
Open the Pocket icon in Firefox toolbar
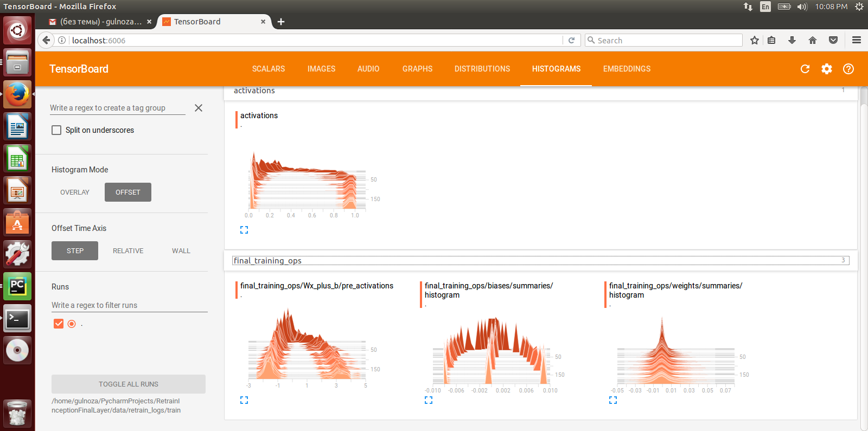833,40
